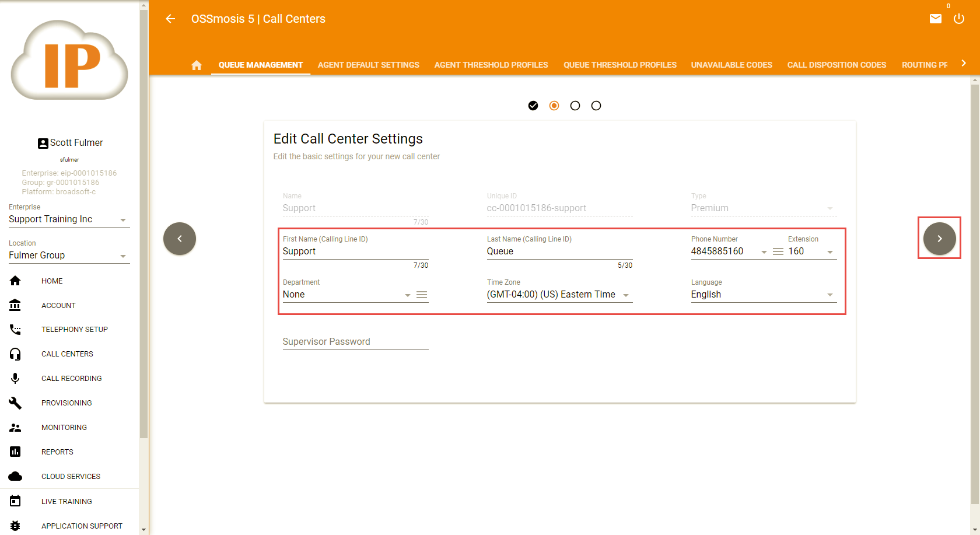Open the Phone Number list icon

[778, 251]
